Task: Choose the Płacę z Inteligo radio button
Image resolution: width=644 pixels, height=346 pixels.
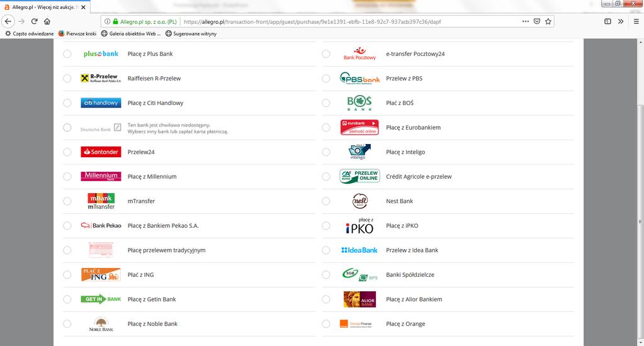Action: tap(326, 152)
